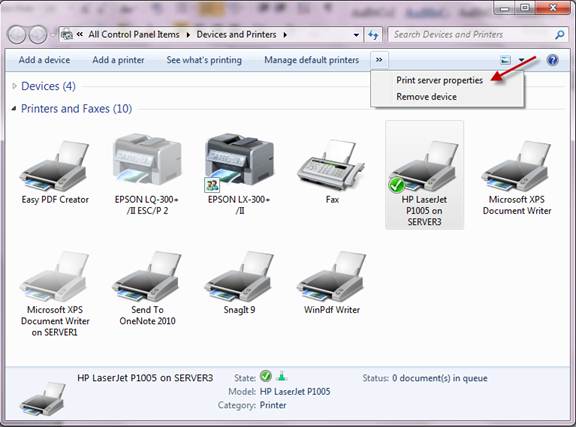
Task: Expand the Devices and Printers breadcrumb arrow
Action: 285,35
